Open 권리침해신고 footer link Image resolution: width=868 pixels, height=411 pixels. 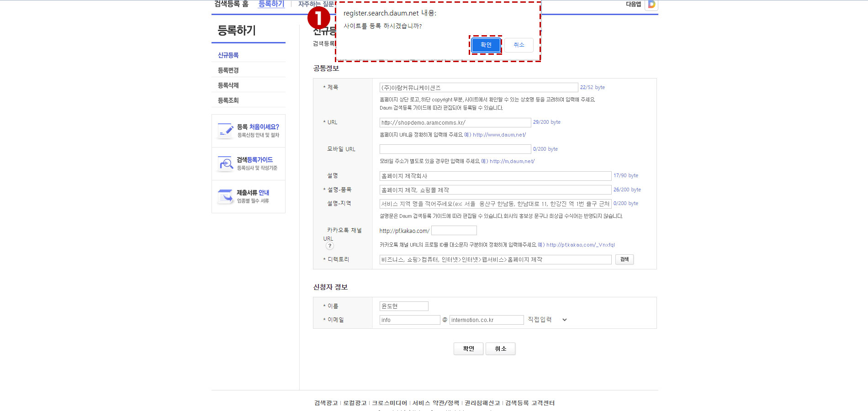482,403
